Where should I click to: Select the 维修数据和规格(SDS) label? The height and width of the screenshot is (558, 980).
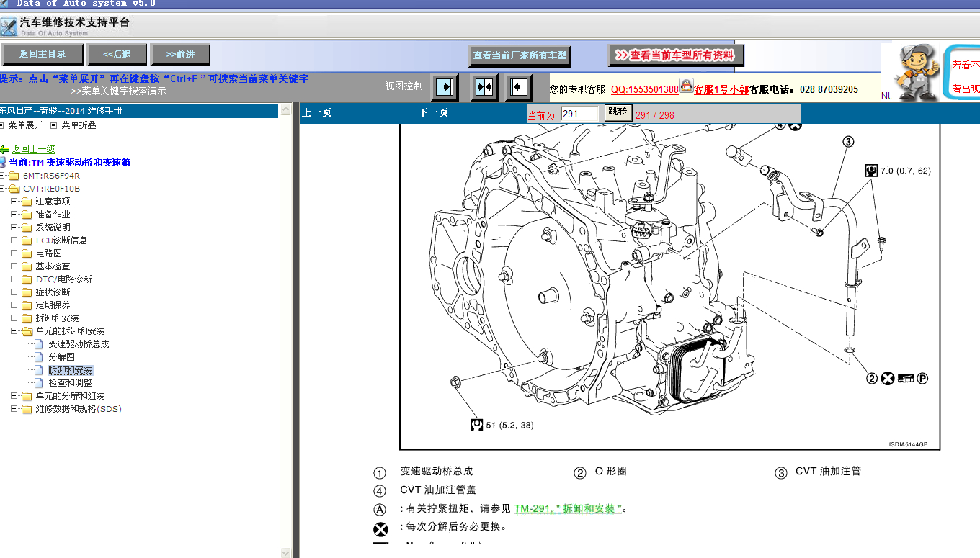point(79,409)
